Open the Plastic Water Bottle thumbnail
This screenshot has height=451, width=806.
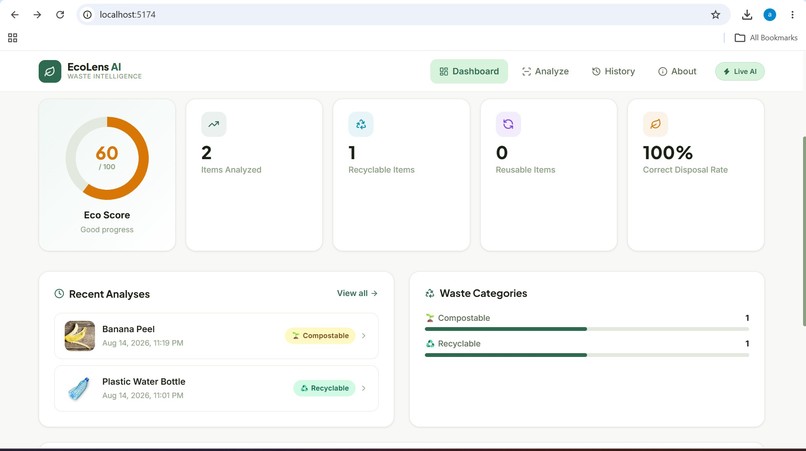pos(80,388)
